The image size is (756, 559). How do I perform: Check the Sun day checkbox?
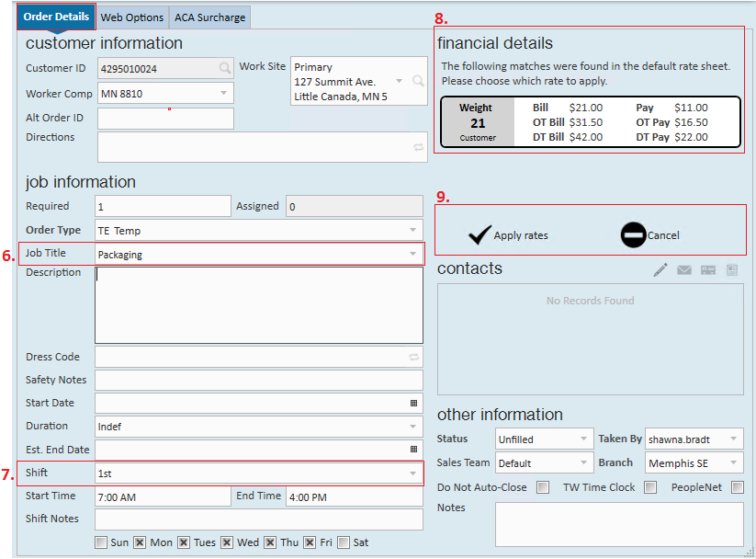click(101, 542)
